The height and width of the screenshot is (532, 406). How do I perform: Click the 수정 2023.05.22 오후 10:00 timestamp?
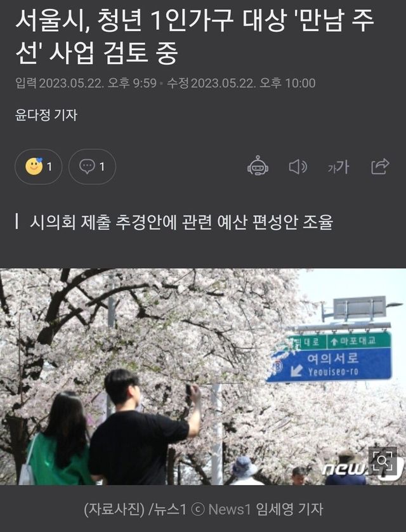coord(241,83)
